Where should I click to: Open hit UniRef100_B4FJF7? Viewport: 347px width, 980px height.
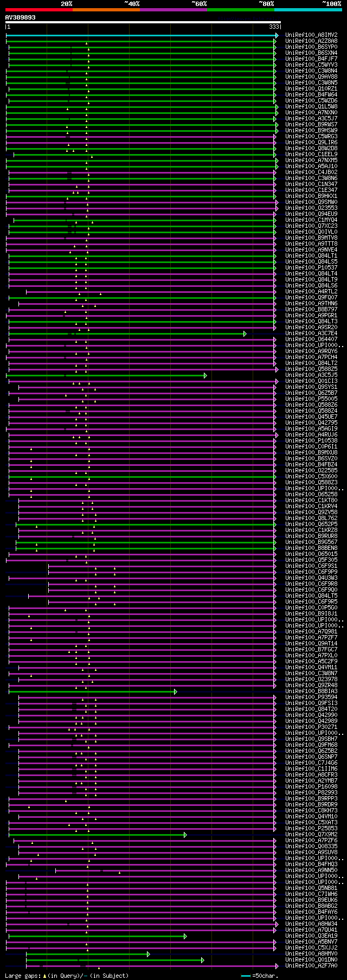[311, 59]
